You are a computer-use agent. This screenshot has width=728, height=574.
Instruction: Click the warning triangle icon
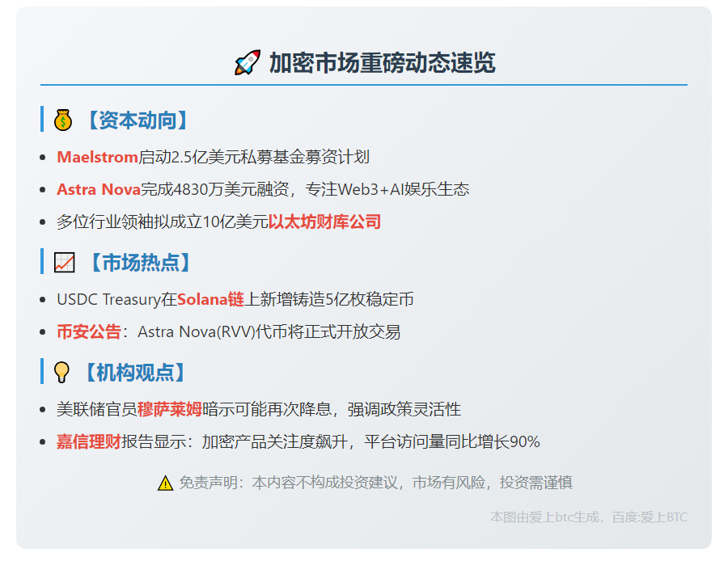[x=165, y=483]
